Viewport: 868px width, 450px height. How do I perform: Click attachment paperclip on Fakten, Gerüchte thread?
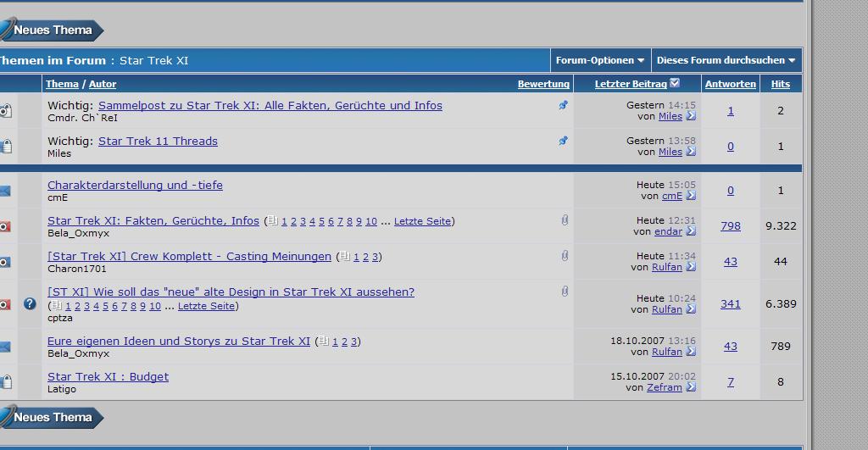click(x=565, y=220)
